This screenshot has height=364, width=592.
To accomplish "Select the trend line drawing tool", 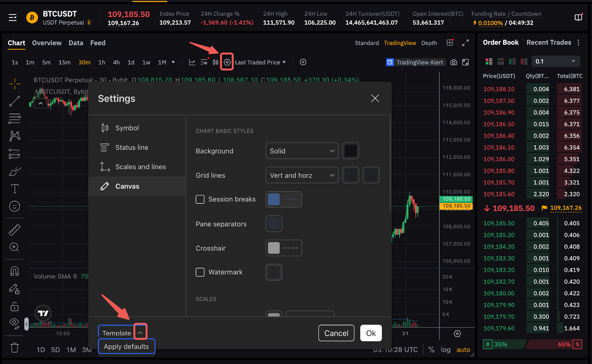I will [x=14, y=101].
